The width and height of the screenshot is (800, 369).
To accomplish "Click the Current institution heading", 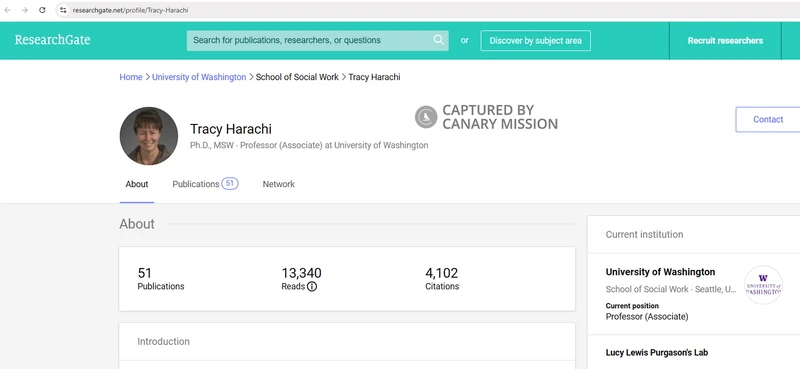I will click(x=644, y=235).
